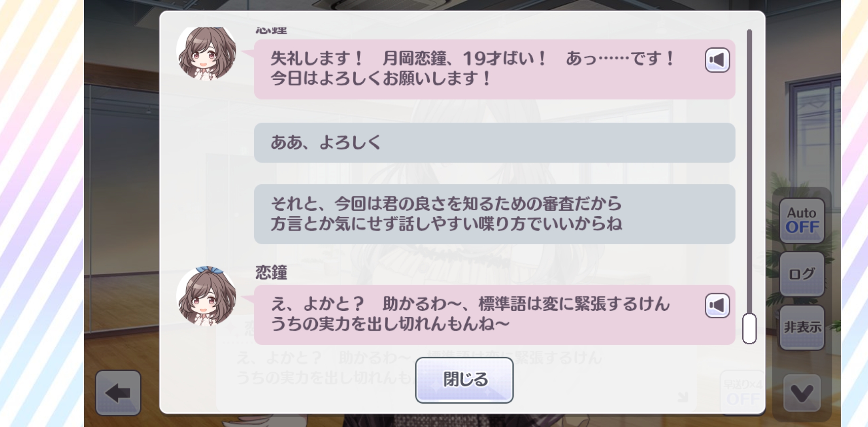Select the それと、今回は producer message bubble
Image resolution: width=868 pixels, height=427 pixels.
tap(494, 214)
